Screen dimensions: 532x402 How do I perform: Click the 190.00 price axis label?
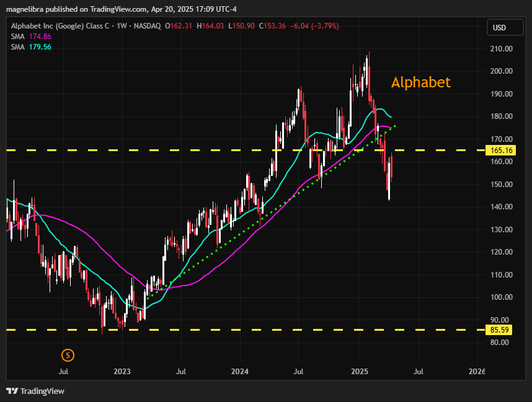(502, 94)
